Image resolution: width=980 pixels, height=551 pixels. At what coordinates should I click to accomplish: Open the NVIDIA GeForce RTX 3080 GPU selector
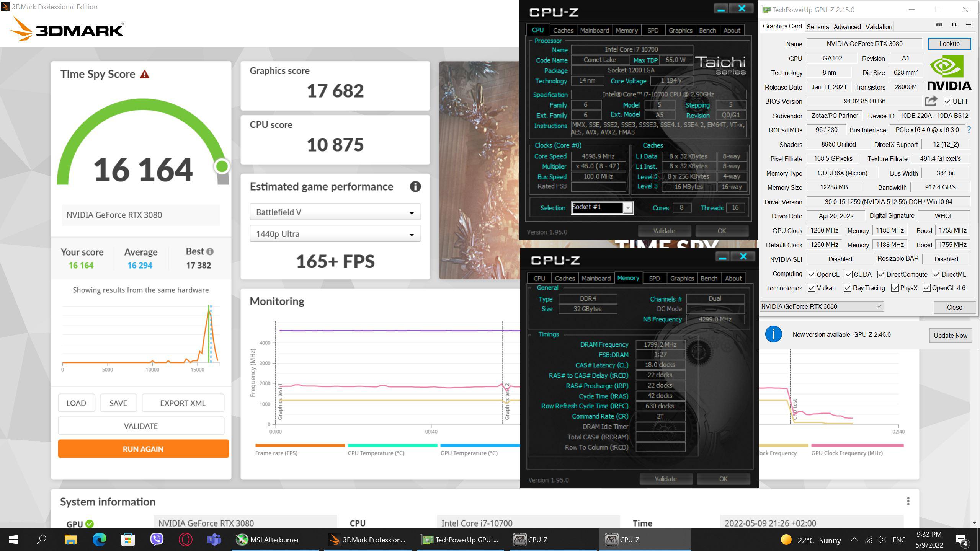tap(821, 306)
